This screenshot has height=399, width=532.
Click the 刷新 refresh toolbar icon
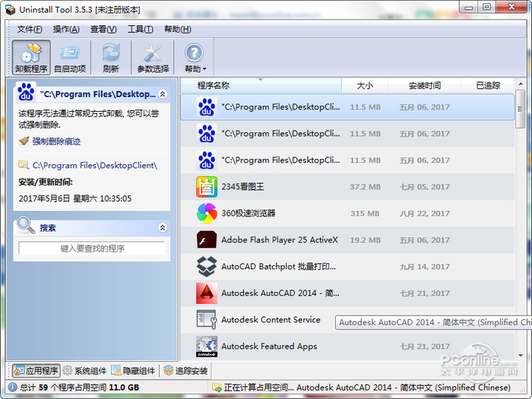111,57
